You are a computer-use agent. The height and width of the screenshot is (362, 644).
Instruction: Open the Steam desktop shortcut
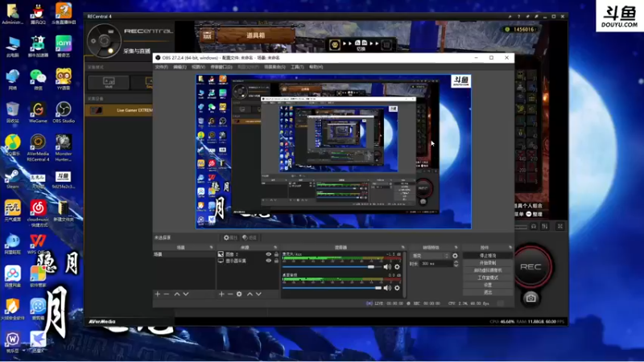click(12, 179)
